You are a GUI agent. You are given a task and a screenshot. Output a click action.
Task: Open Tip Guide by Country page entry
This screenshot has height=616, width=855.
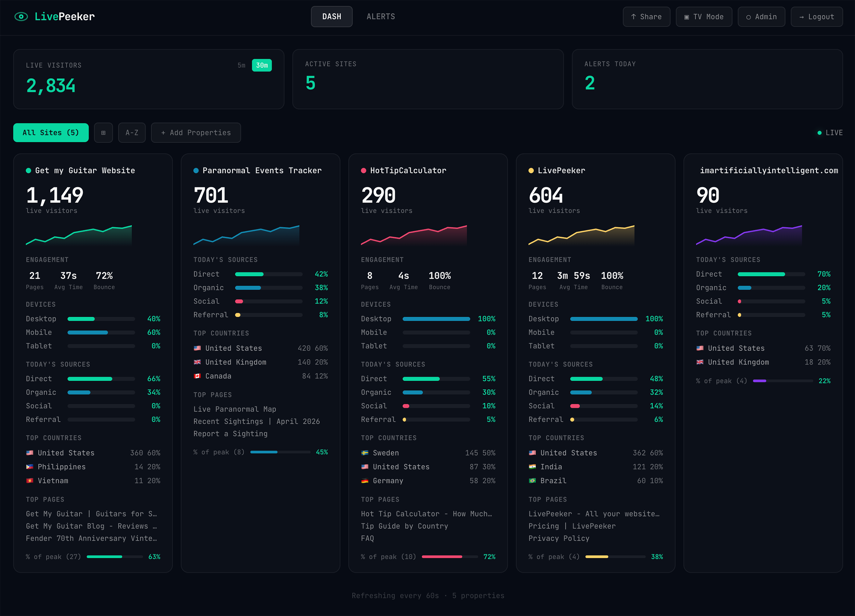pyautogui.click(x=405, y=526)
